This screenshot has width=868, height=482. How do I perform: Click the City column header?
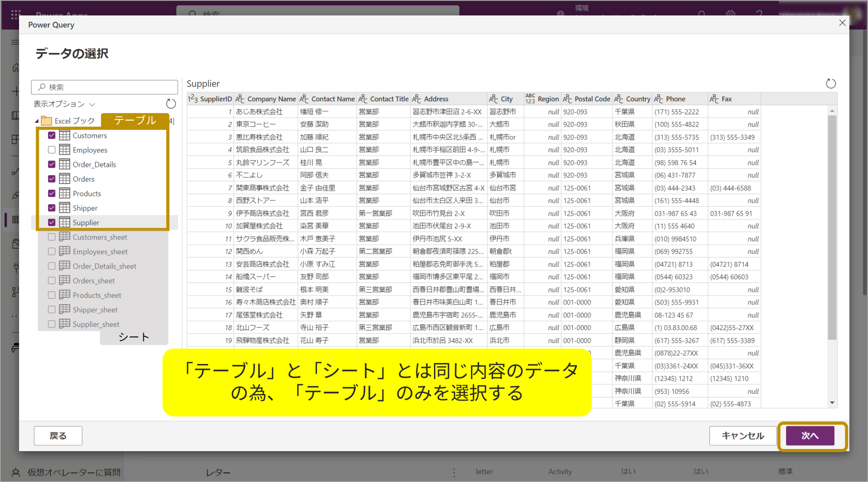pos(505,99)
